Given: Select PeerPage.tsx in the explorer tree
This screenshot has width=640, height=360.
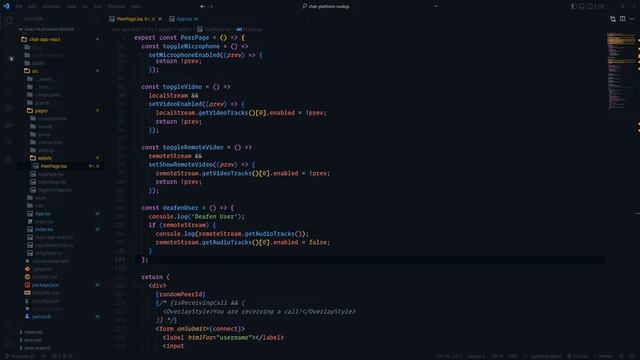Looking at the screenshot, I should [60, 167].
